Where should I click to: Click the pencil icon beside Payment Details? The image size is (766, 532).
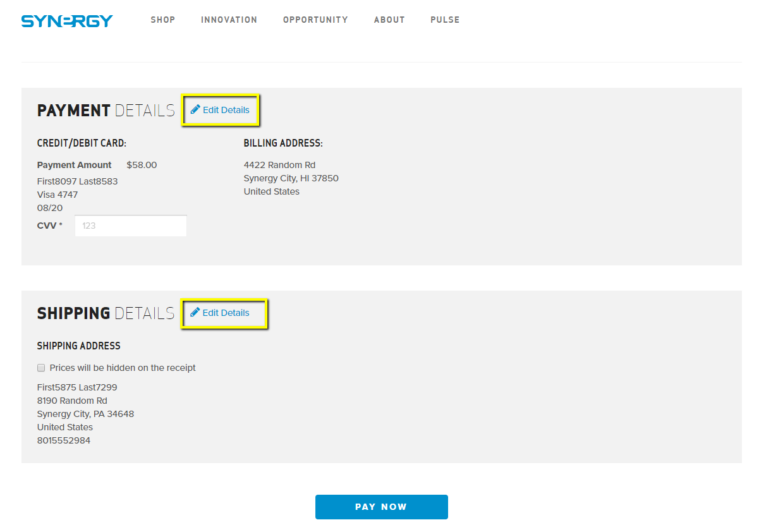[x=195, y=109]
